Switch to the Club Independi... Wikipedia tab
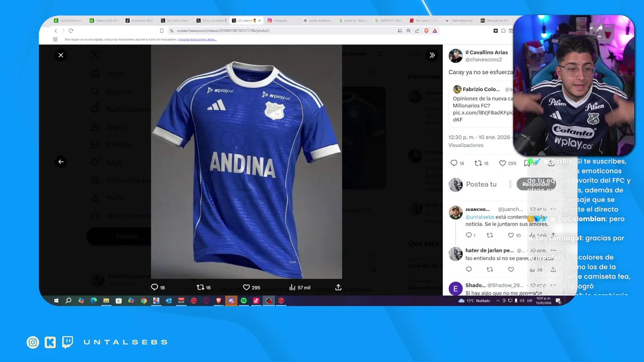This screenshot has width=644, height=362. (460, 21)
